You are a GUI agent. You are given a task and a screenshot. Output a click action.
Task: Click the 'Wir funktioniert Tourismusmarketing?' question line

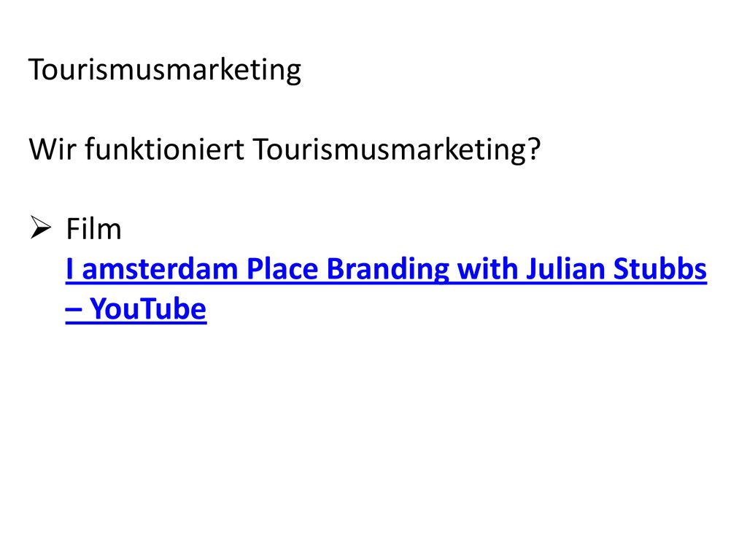tap(285, 149)
